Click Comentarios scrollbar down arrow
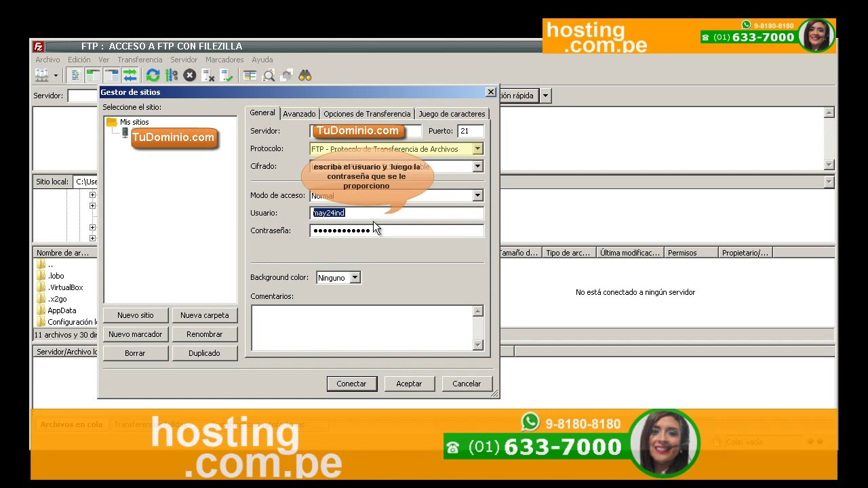This screenshot has width=868, height=488. click(x=478, y=345)
